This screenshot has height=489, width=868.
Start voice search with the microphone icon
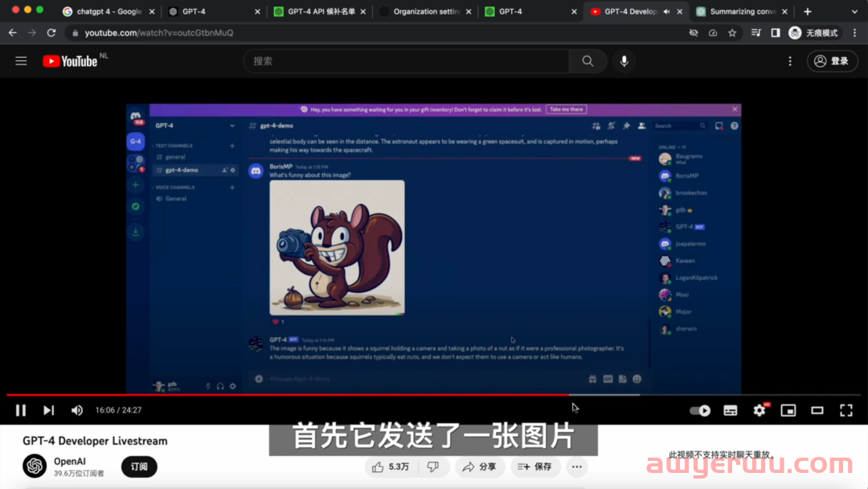point(624,61)
